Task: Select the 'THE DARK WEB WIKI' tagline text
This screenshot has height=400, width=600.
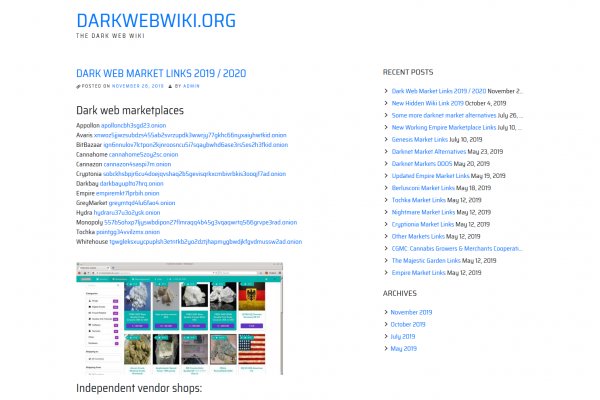Action: click(110, 36)
